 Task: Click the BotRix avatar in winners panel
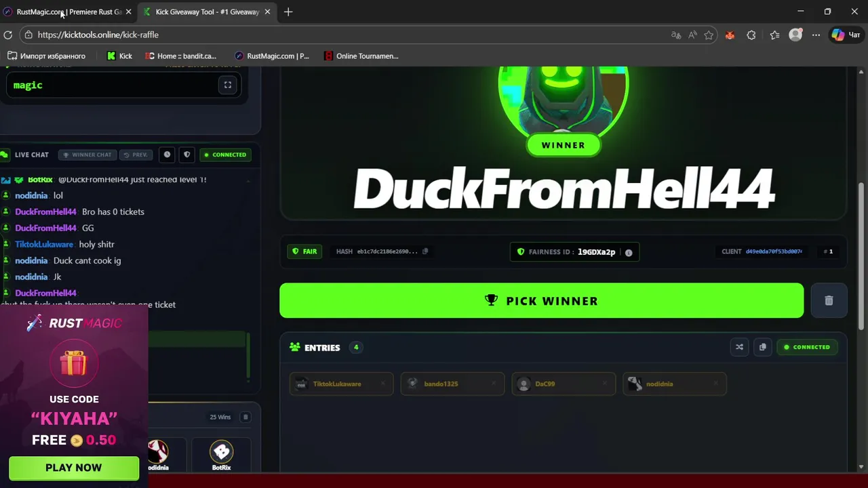[x=221, y=451]
